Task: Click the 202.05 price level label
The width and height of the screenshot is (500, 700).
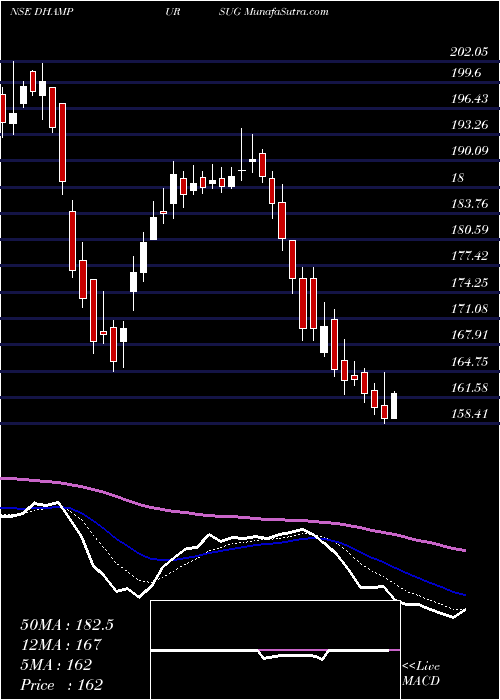Action: [x=468, y=52]
